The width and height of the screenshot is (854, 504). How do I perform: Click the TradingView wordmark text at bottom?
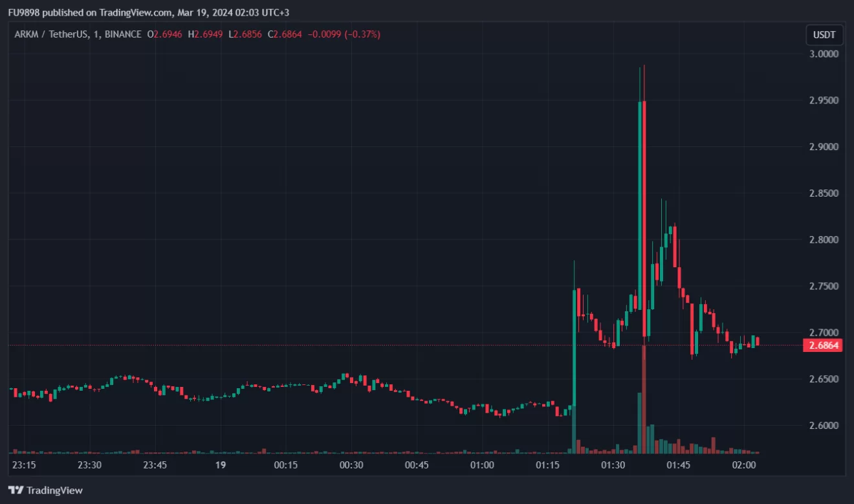(x=54, y=490)
